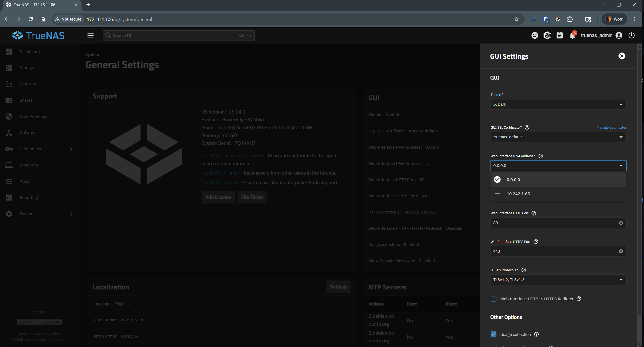This screenshot has width=644, height=347.
Task: Open the Theme dropdown showing iX Dark
Action: pos(558,104)
